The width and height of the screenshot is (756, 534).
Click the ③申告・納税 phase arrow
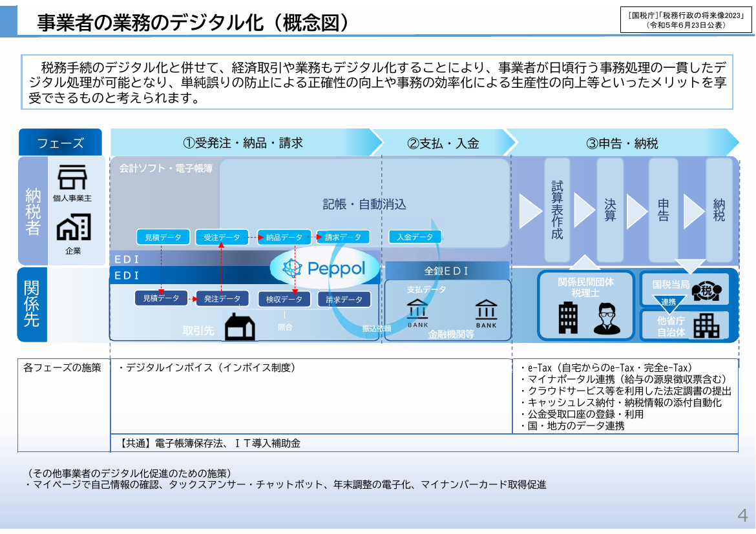(622, 143)
